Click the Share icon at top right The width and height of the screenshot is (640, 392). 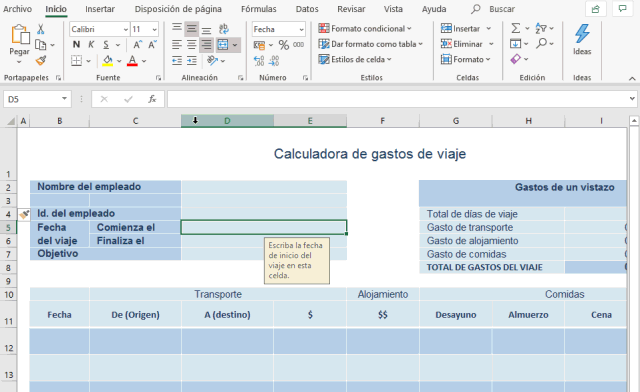tap(596, 9)
